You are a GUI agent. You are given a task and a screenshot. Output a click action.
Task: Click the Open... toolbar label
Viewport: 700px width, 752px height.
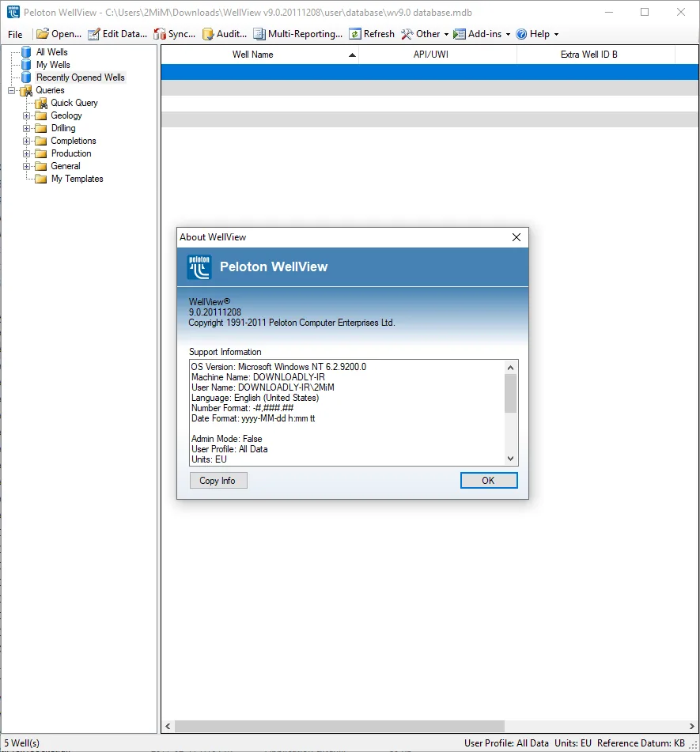[66, 33]
